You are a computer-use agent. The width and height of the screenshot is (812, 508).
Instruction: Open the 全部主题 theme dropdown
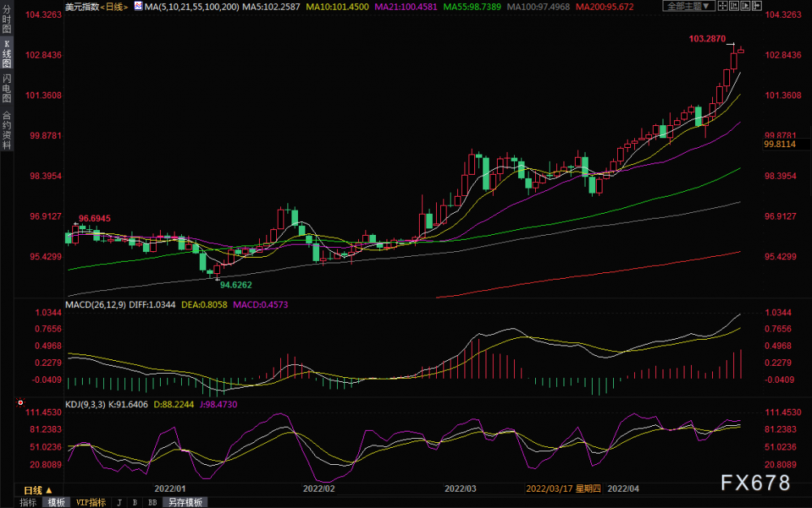[689, 6]
